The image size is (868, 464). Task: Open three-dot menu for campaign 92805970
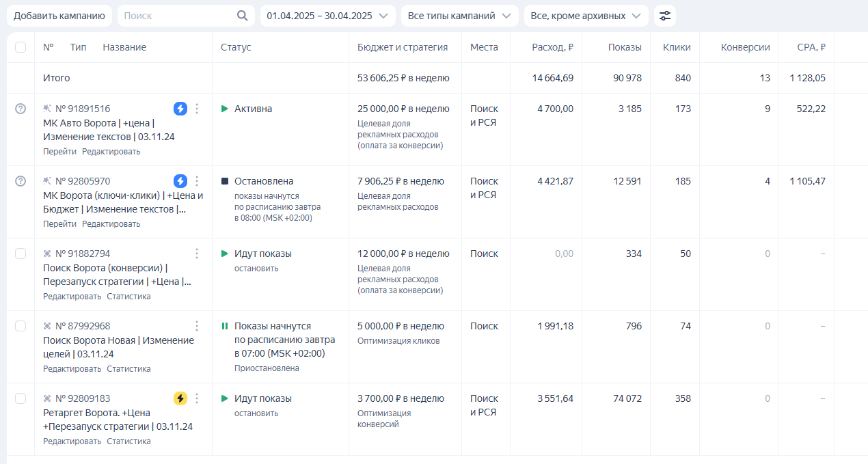197,181
